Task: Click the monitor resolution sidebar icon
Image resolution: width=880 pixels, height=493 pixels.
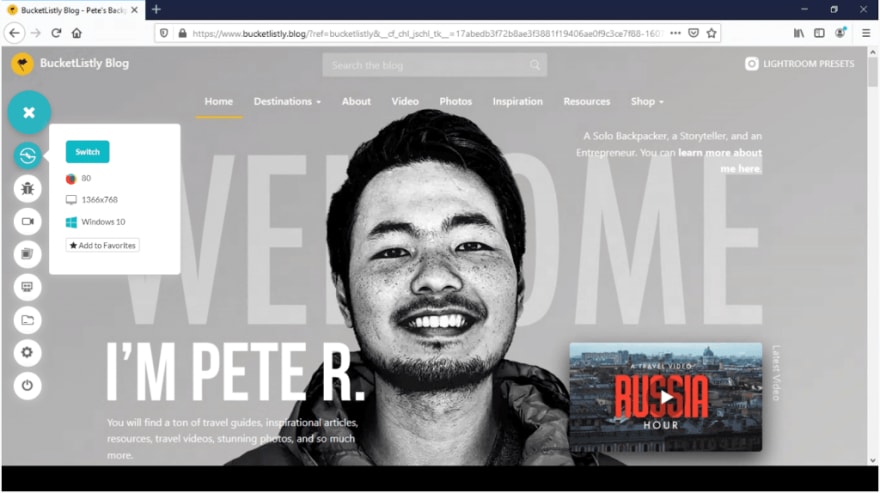Action: pos(28,287)
